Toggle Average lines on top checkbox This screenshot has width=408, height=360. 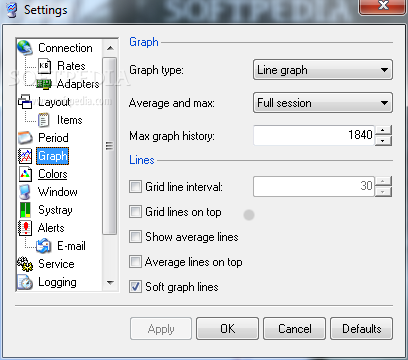135,262
